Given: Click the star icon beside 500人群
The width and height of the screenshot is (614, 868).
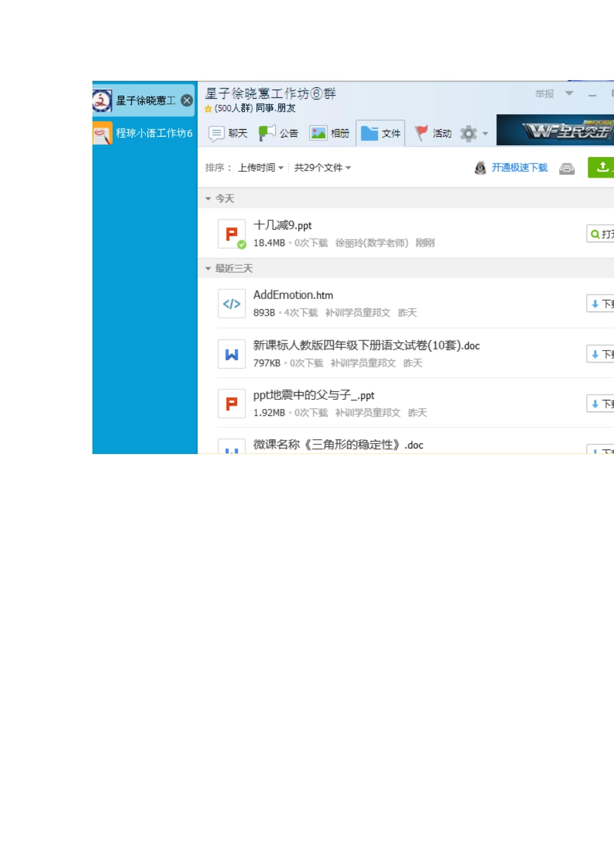Looking at the screenshot, I should point(208,108).
